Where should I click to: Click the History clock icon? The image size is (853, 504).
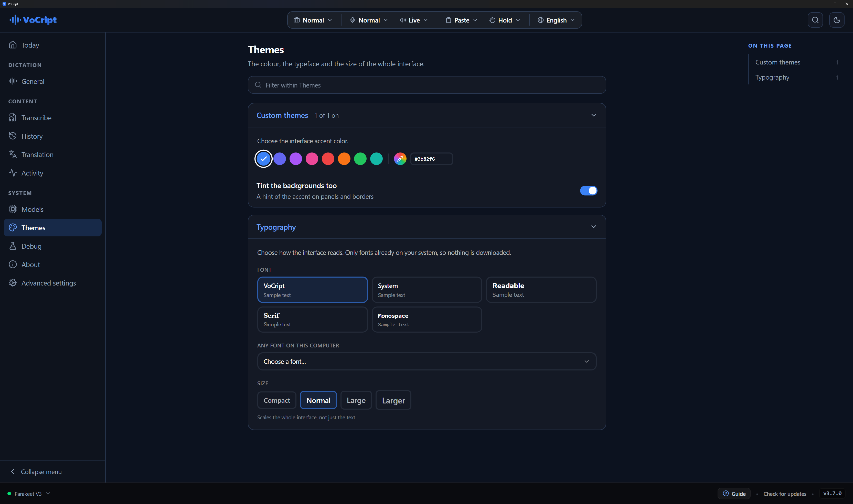[13, 136]
